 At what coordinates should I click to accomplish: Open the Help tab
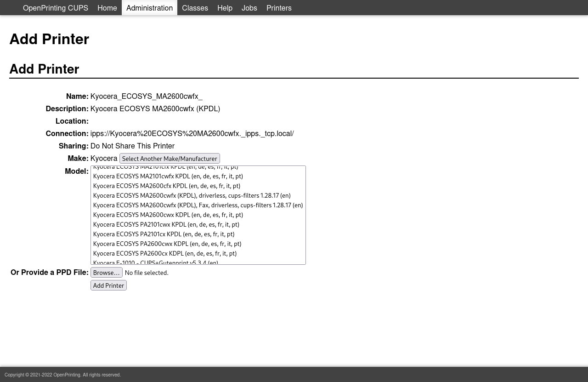(225, 8)
